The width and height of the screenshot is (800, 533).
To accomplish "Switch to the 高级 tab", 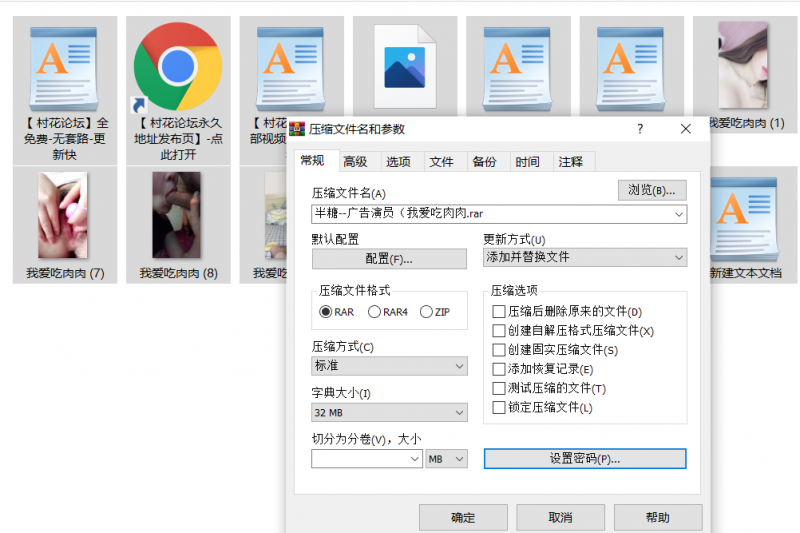I will (355, 162).
